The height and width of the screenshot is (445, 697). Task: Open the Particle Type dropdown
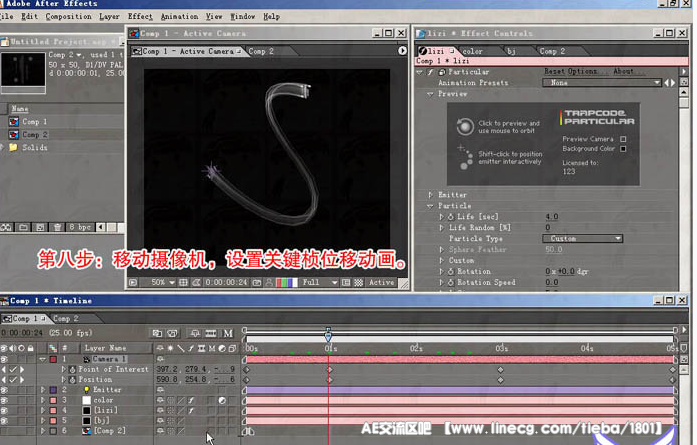click(x=584, y=238)
